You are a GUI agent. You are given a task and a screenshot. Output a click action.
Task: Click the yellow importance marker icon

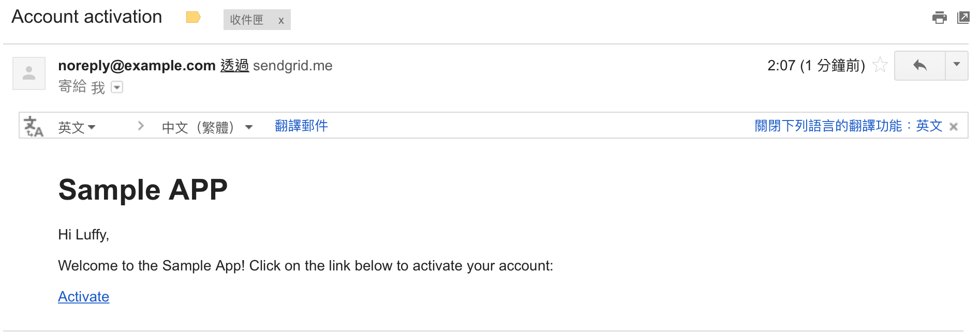pyautogui.click(x=193, y=18)
